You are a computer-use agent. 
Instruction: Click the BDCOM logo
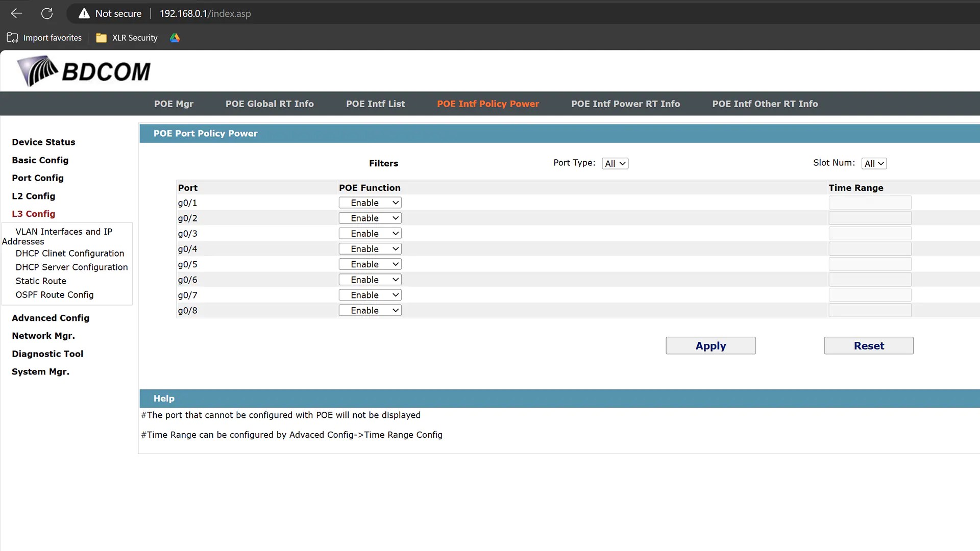84,71
